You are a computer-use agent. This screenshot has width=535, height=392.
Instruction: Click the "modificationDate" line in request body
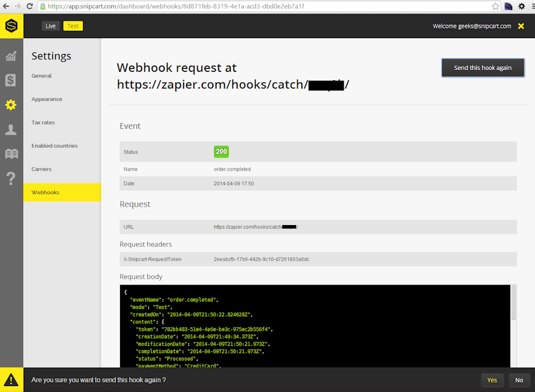pos(203,344)
